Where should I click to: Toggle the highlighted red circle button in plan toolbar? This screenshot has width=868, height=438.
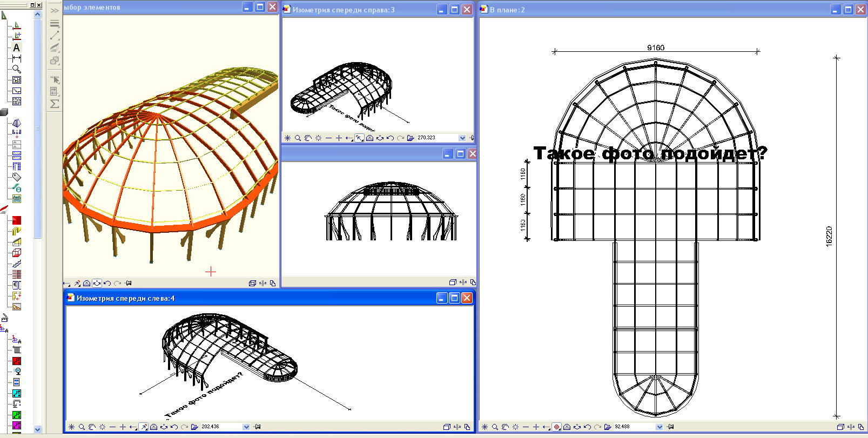point(556,427)
